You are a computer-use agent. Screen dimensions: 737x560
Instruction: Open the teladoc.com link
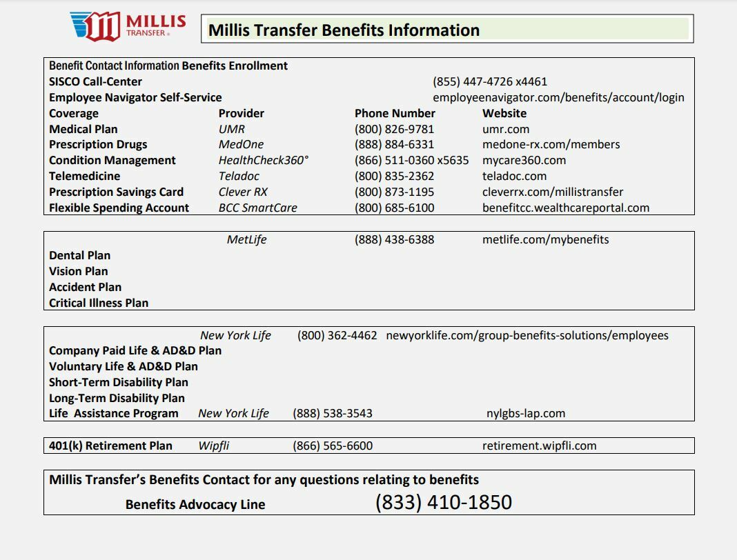point(514,176)
